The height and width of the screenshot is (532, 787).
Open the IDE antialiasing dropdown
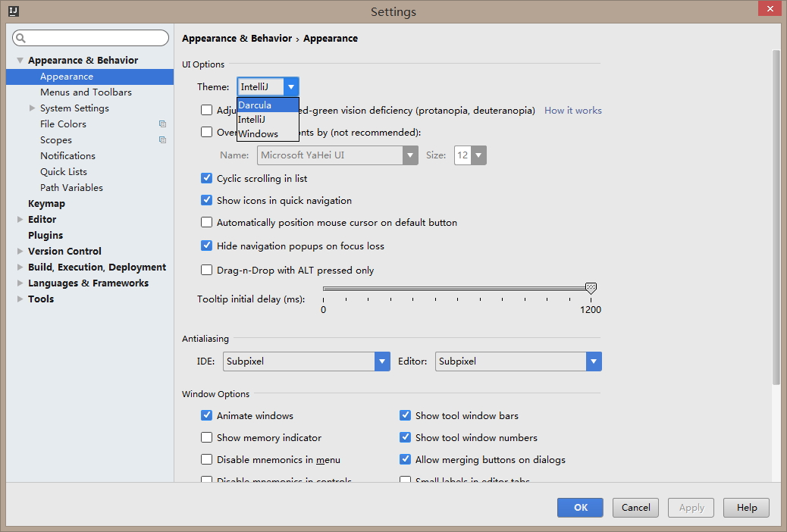(306, 361)
